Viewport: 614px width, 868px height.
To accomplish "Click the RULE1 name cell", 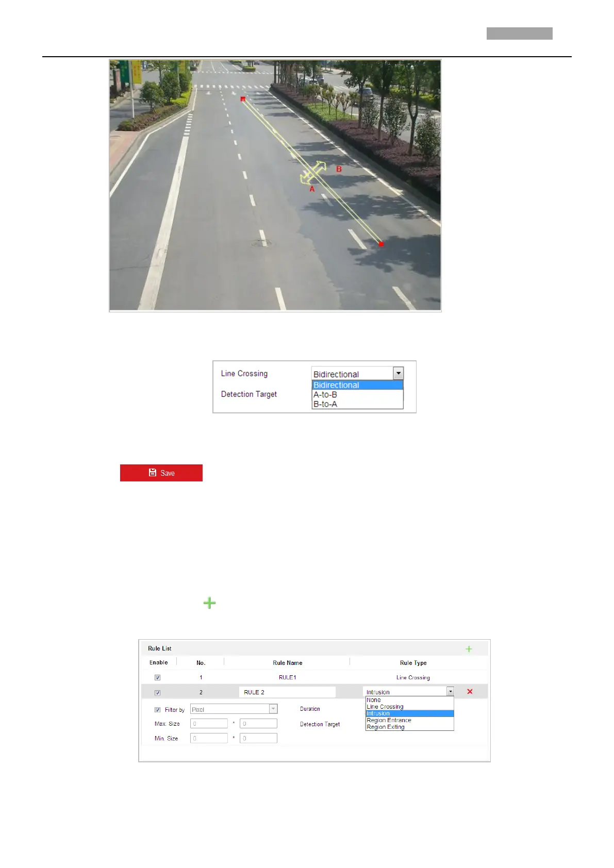I will point(287,677).
